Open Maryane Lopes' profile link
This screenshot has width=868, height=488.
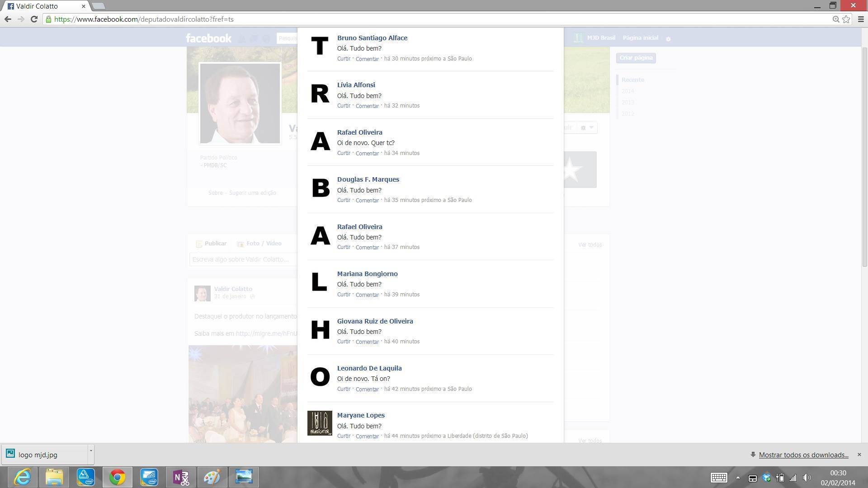point(361,415)
